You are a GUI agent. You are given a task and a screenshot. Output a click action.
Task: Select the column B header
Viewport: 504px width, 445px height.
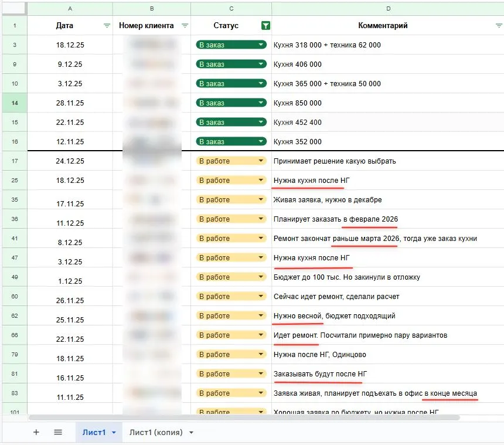click(x=152, y=9)
